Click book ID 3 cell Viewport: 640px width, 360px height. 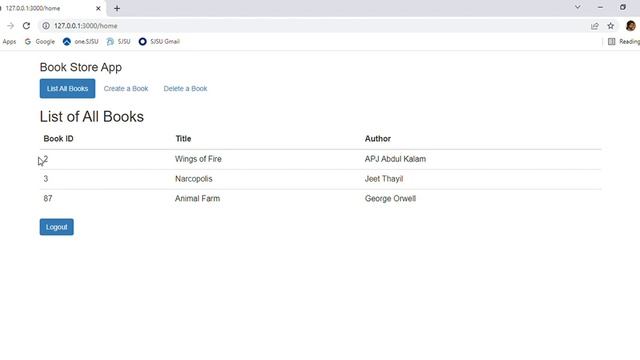(46, 179)
